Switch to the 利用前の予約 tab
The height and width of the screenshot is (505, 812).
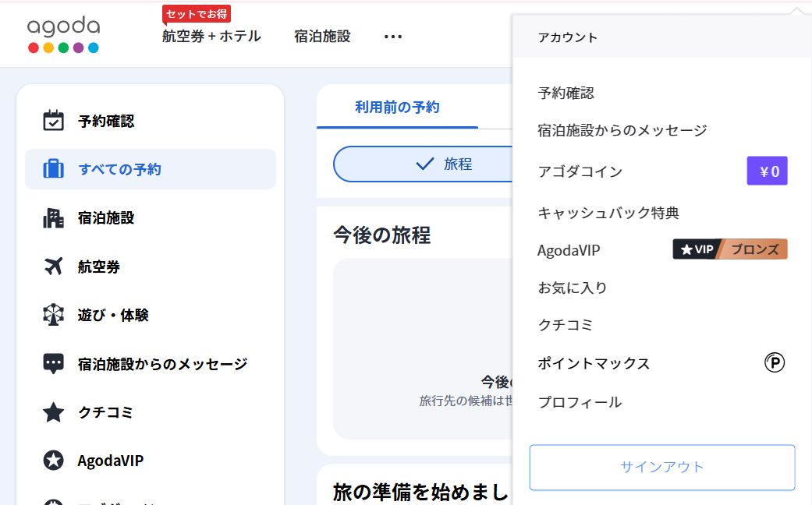click(397, 108)
